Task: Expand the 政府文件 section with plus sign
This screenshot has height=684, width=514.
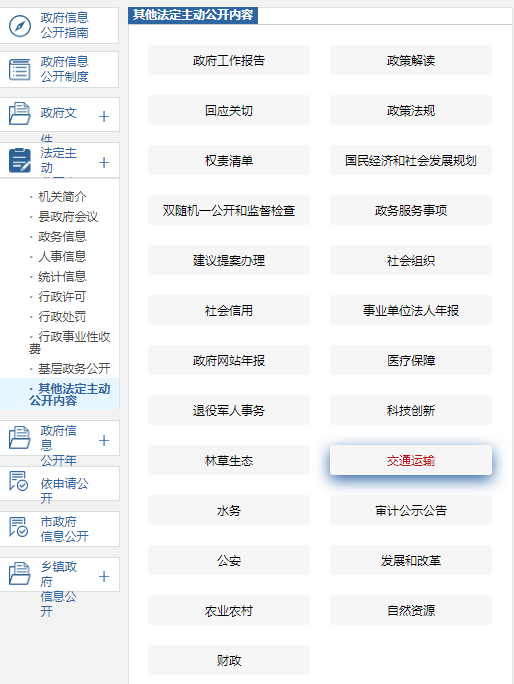Action: pyautogui.click(x=104, y=116)
